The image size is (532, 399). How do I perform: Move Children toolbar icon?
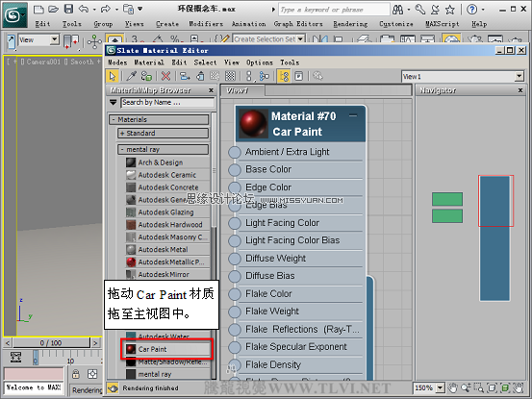(x=185, y=76)
